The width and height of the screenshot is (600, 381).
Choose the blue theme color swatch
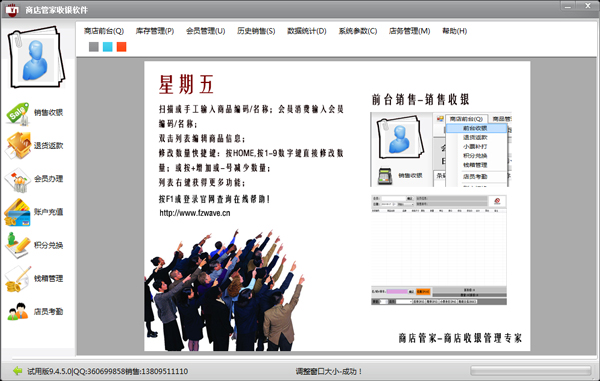pos(108,47)
